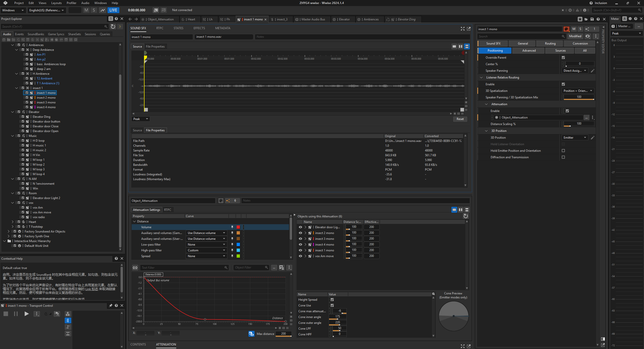The width and height of the screenshot is (644, 349).
Task: Edit Speaker Panning with the pencil icon
Action: pos(592,71)
